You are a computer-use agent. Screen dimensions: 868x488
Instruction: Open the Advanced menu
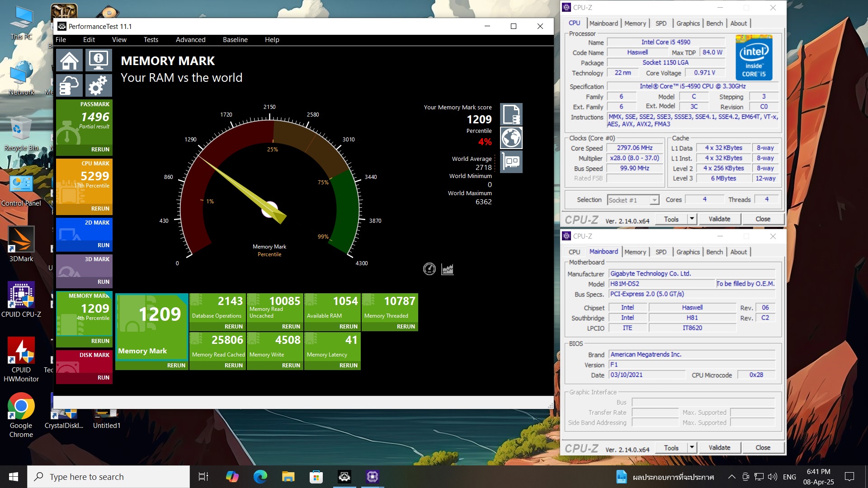click(x=190, y=40)
